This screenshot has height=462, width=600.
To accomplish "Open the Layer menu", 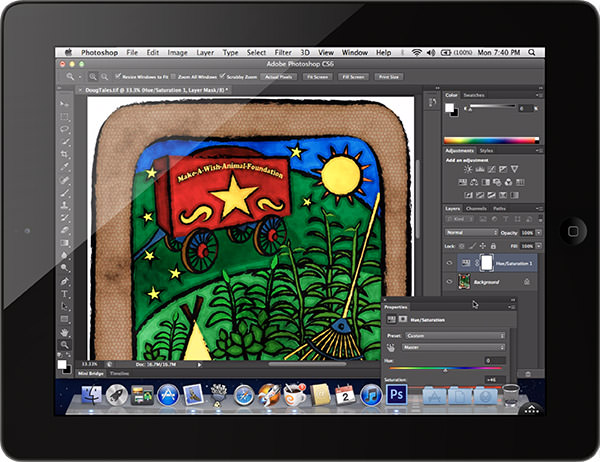I will 205,52.
